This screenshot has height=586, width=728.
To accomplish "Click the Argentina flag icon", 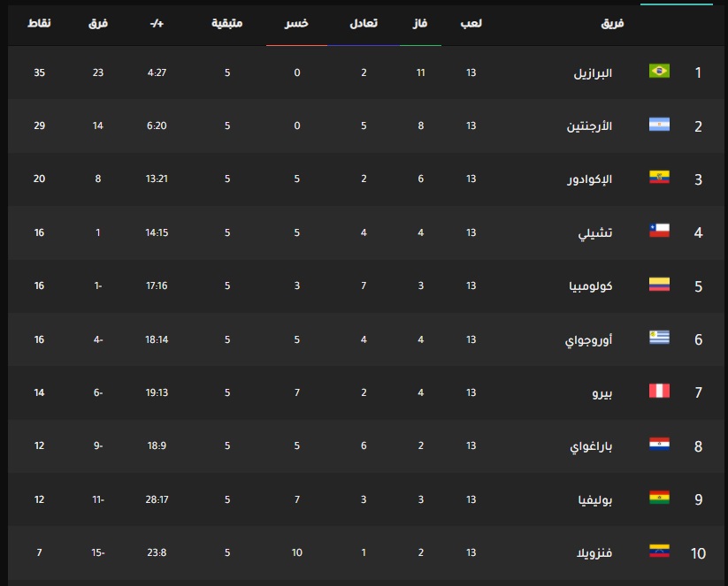I will click(659, 125).
